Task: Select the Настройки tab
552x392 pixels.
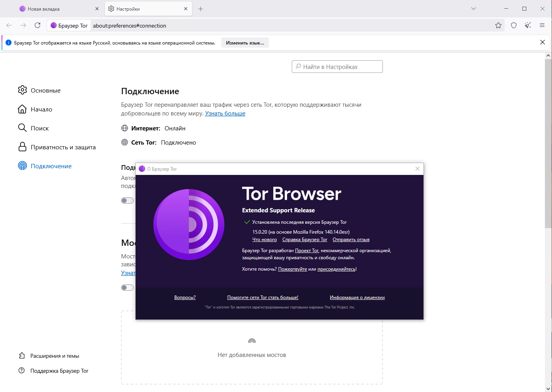Action: pyautogui.click(x=149, y=9)
